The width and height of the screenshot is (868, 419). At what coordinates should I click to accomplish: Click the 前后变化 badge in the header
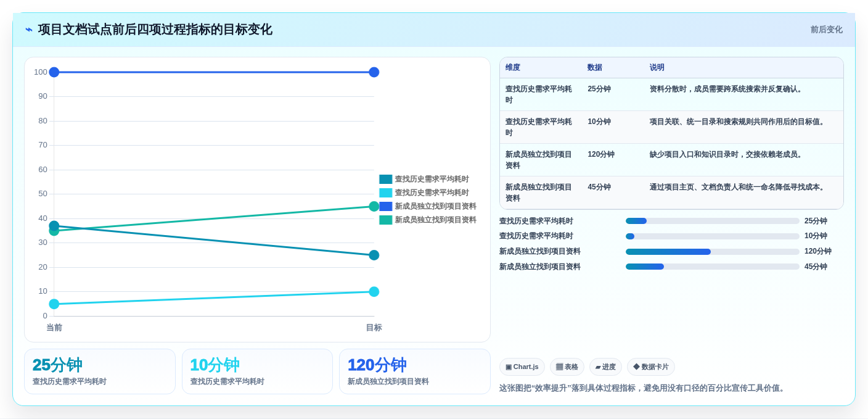pos(826,30)
